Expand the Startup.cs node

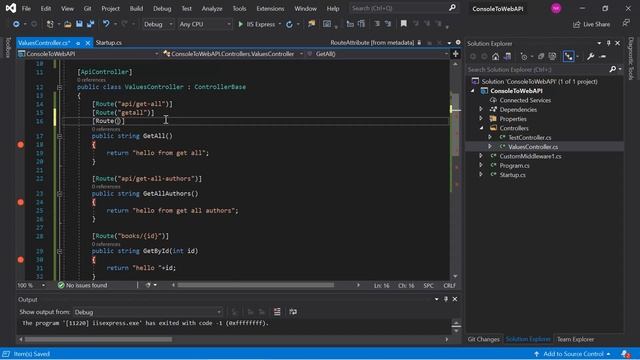[481, 175]
